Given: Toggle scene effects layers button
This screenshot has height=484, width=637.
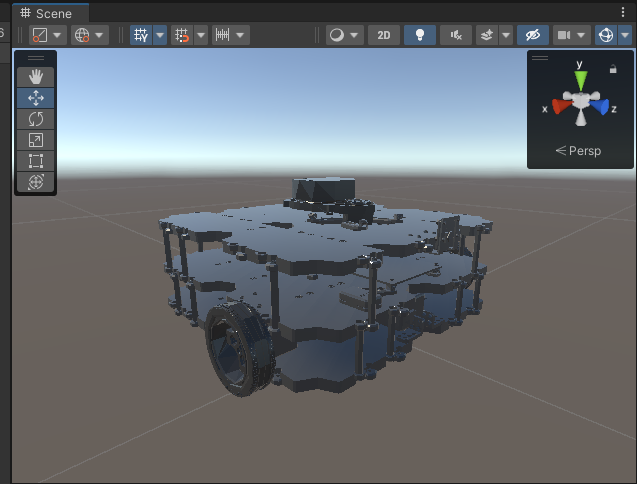Looking at the screenshot, I should (x=487, y=35).
